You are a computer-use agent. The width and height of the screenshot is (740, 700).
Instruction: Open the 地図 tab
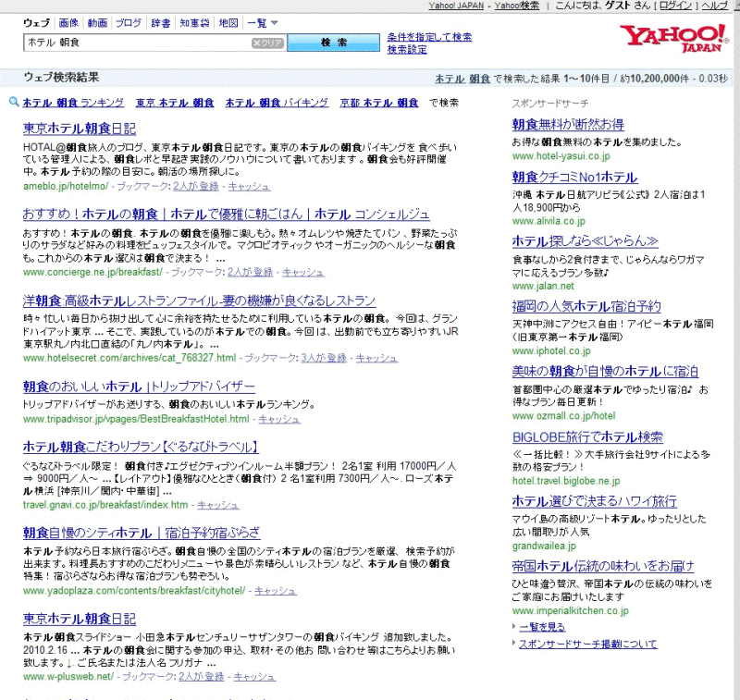coord(228,22)
